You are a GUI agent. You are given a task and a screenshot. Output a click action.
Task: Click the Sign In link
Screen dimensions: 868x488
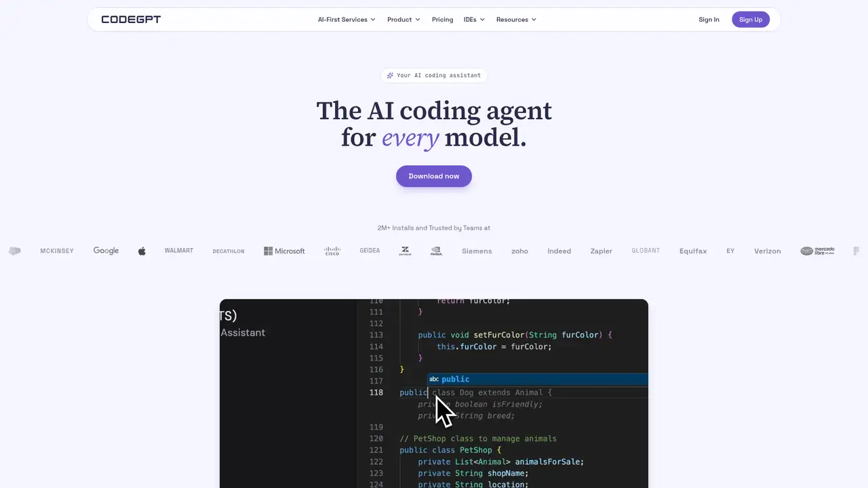pos(709,20)
